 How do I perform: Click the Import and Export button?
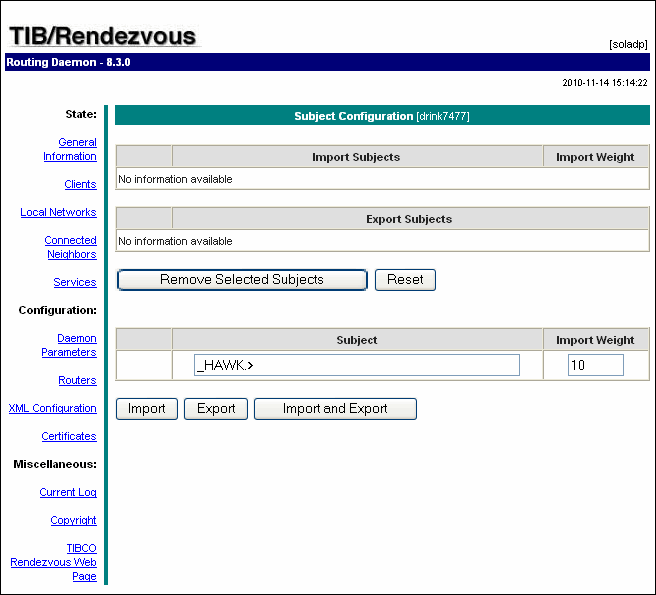coord(335,409)
